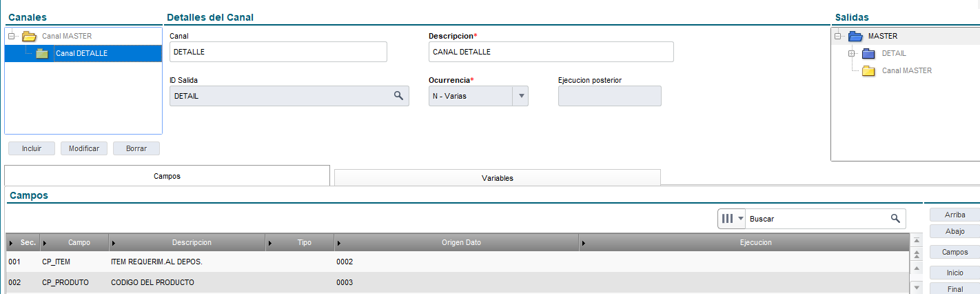980x294 pixels.
Task: Click the Incluir button
Action: [32, 148]
